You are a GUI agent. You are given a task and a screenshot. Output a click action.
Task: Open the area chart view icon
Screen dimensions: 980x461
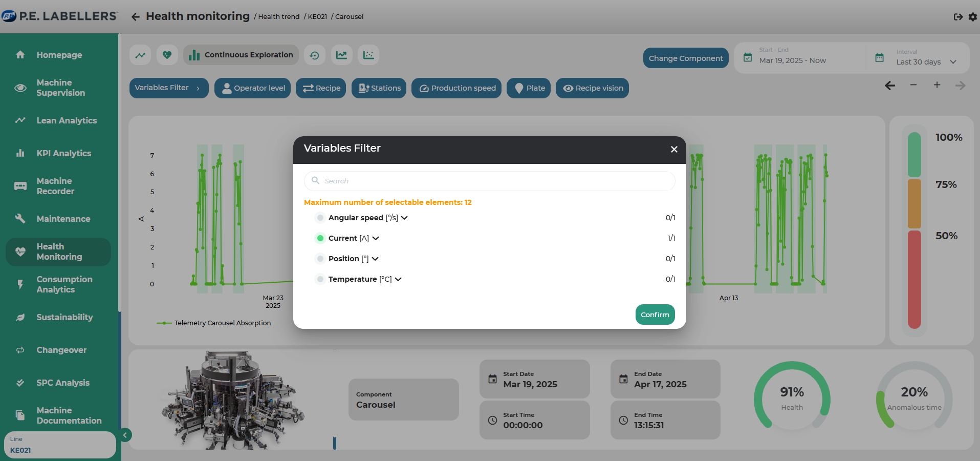tap(341, 55)
